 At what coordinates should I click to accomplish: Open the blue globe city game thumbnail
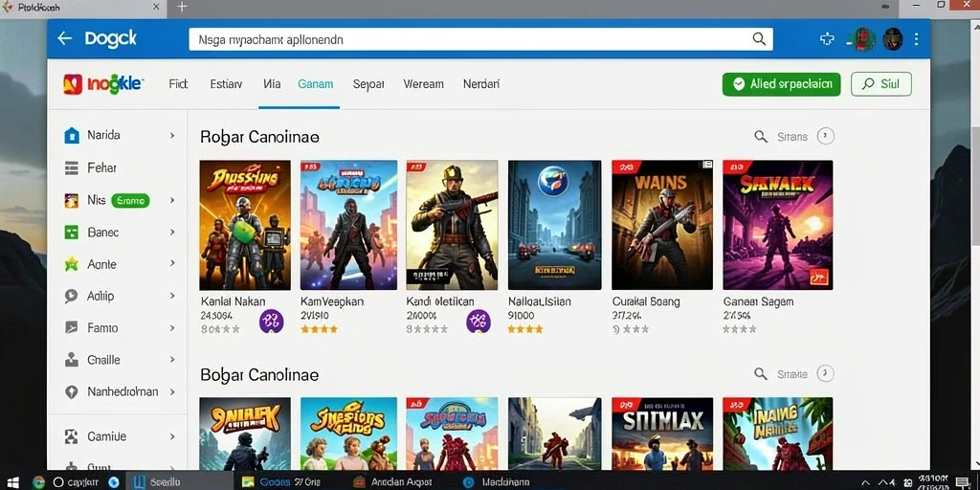click(x=554, y=225)
